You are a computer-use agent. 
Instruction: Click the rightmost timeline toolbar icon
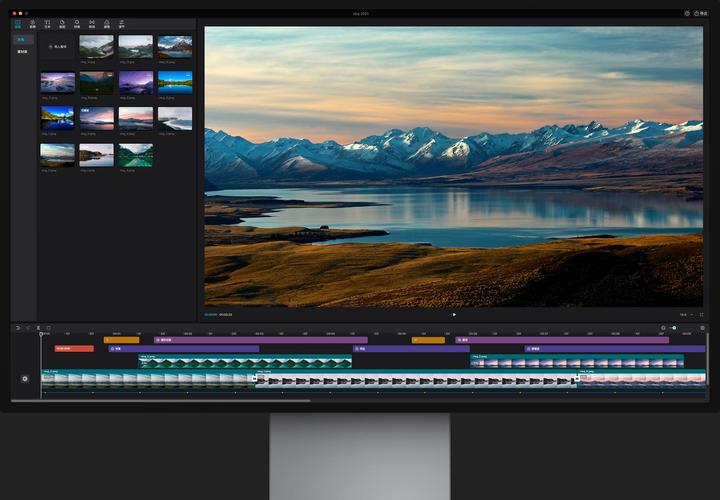(702, 328)
